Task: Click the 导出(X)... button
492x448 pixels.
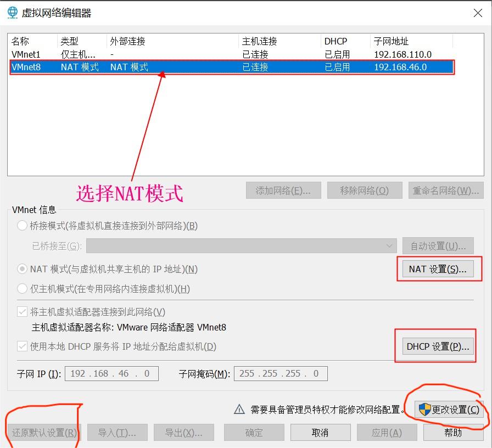Action: 184,433
